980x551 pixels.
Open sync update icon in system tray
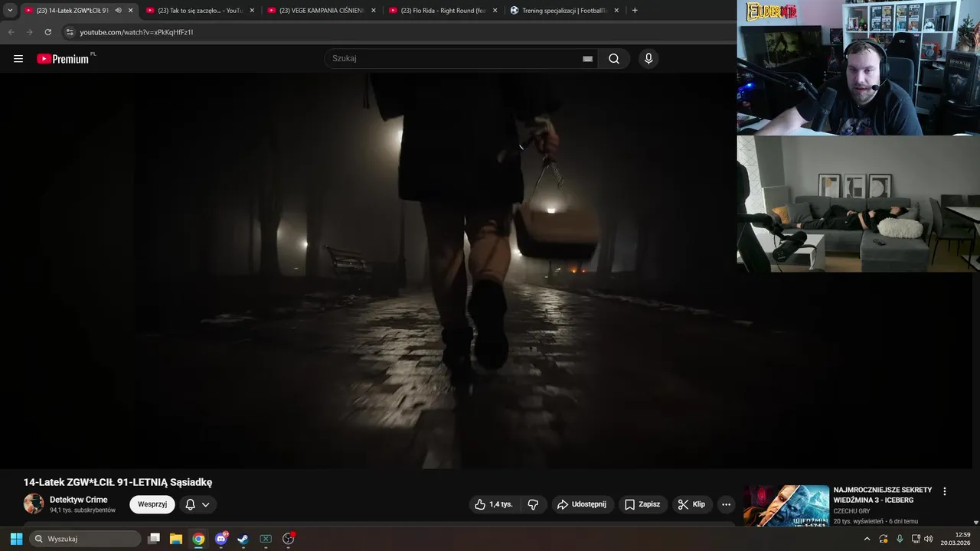[x=884, y=539]
